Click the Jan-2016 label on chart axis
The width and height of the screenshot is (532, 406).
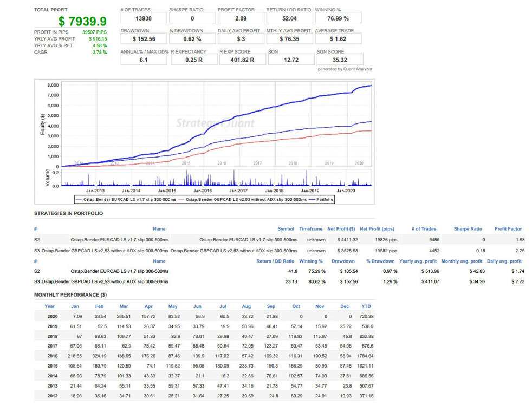coord(202,191)
